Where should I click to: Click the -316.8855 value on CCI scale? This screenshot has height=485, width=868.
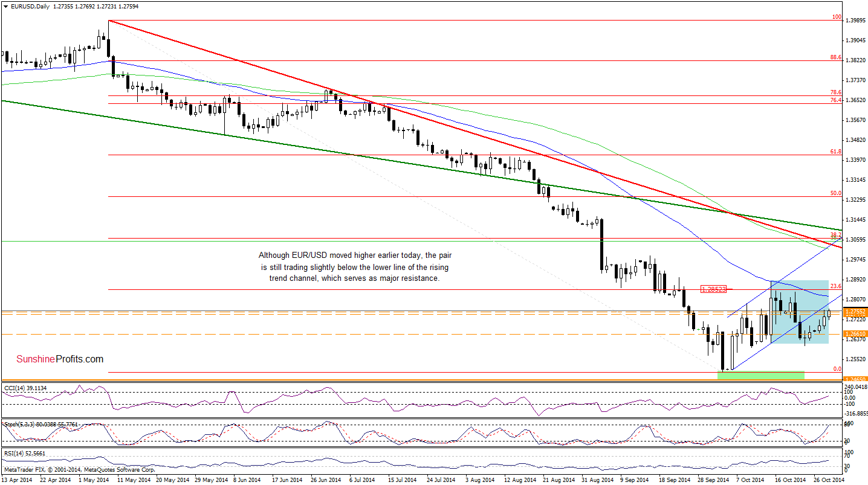point(856,414)
